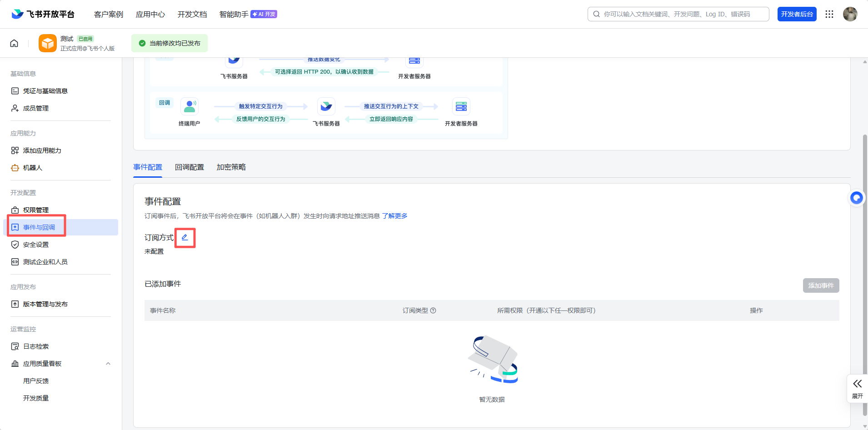Click the AI 开发 badge
The image size is (868, 430).
[x=264, y=14]
